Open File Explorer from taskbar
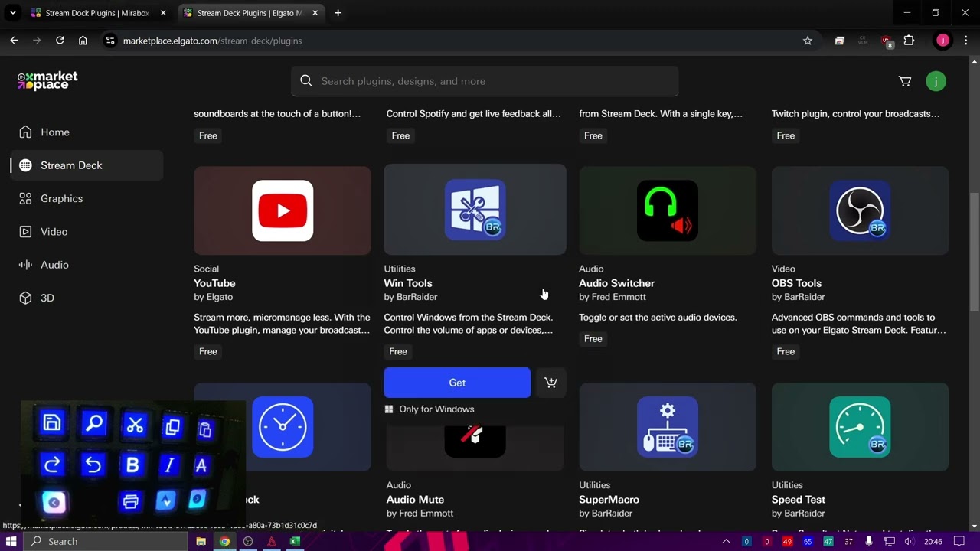Viewport: 980px width, 551px height. (x=201, y=542)
